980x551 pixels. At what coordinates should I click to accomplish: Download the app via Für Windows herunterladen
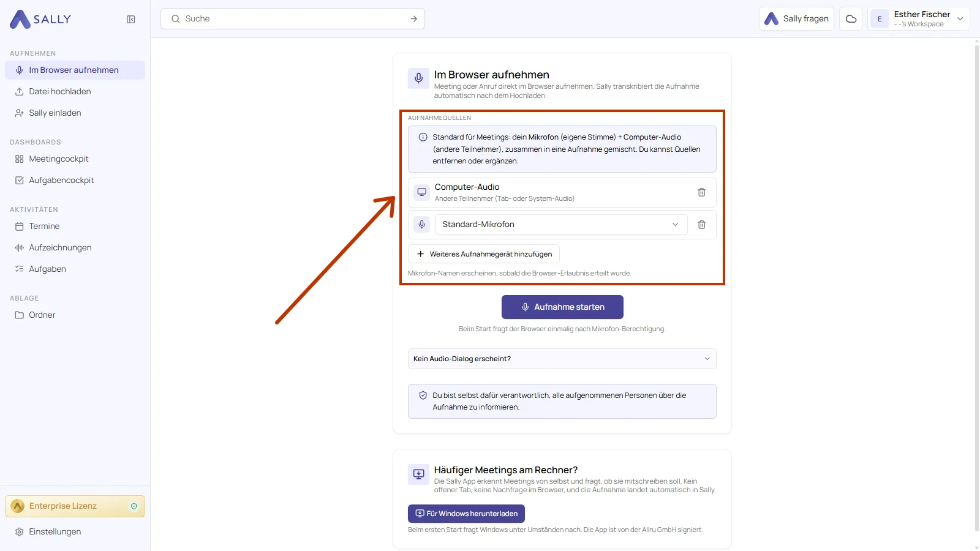tap(466, 514)
